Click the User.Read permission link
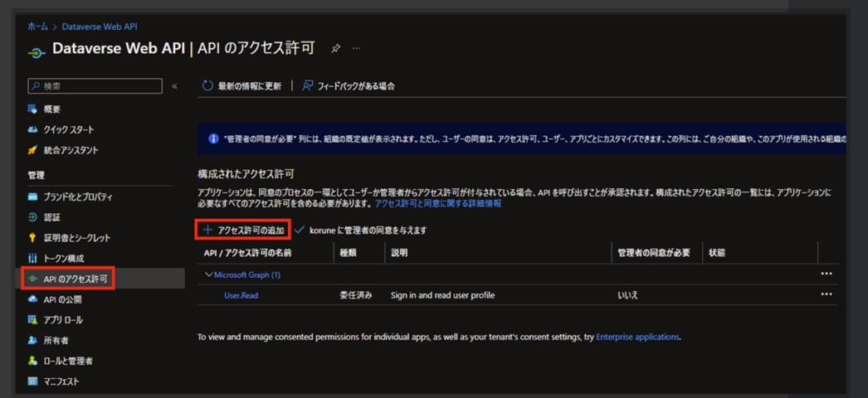868x398 pixels. (241, 295)
